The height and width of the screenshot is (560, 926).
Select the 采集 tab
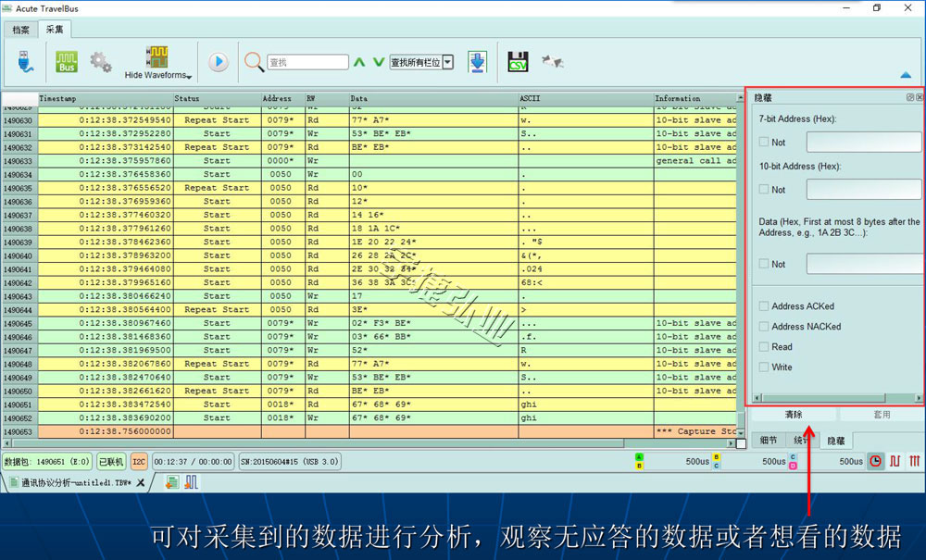coord(55,29)
